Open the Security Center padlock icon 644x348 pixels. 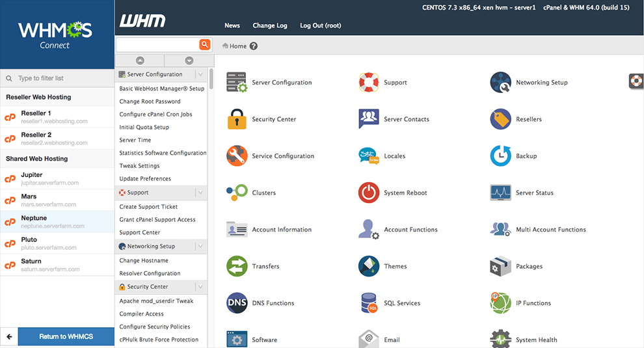point(237,120)
